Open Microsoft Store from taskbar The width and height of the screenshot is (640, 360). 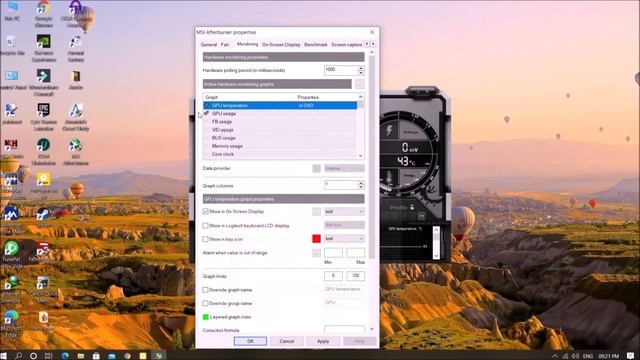(x=96, y=356)
